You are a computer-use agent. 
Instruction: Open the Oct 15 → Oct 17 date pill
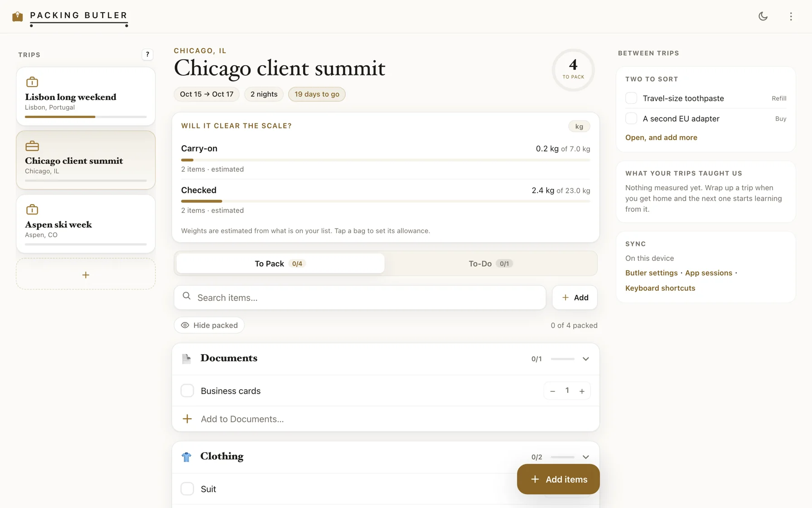tap(207, 94)
